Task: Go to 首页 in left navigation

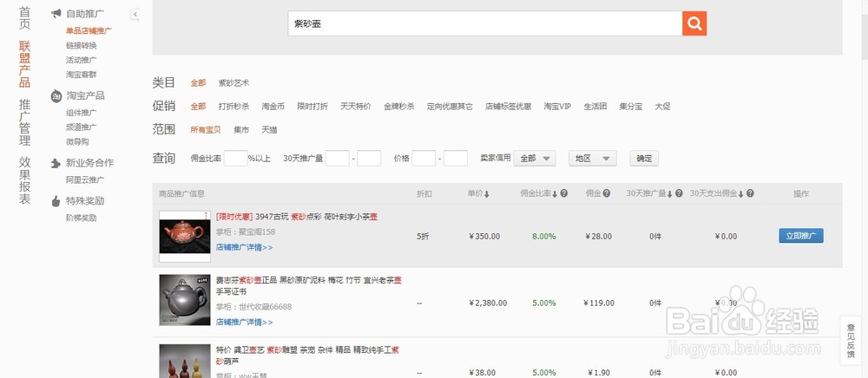Action: pos(24,17)
